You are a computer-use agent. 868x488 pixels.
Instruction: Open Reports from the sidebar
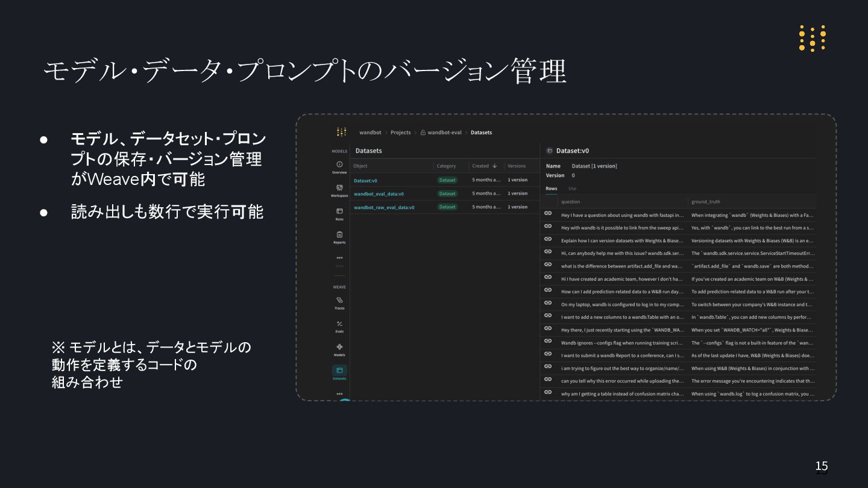pos(339,237)
